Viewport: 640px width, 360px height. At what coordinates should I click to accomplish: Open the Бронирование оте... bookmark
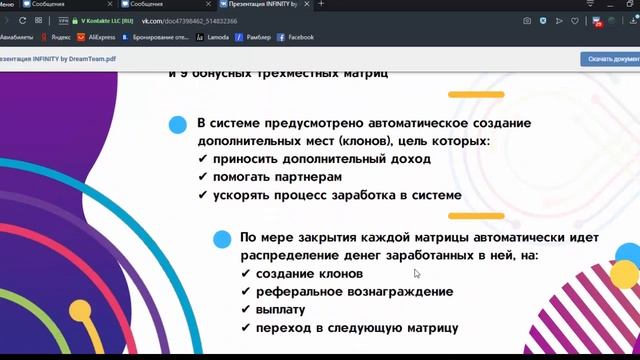pos(155,37)
